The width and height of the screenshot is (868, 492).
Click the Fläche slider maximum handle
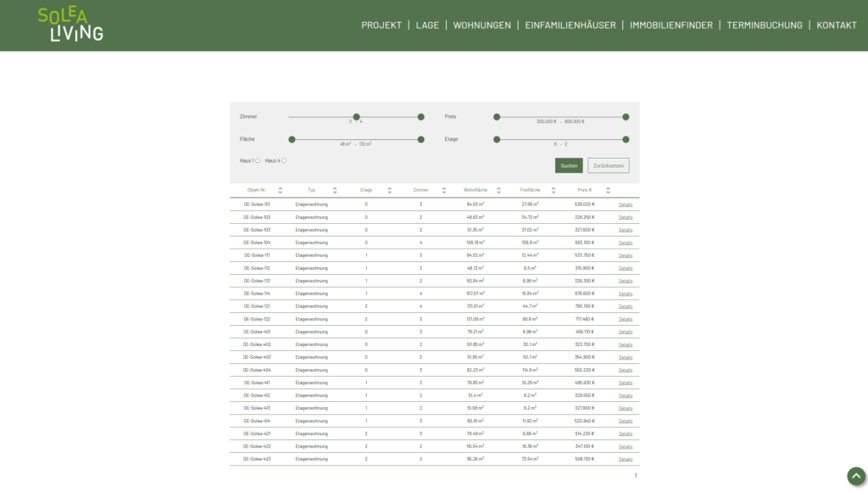click(x=420, y=140)
